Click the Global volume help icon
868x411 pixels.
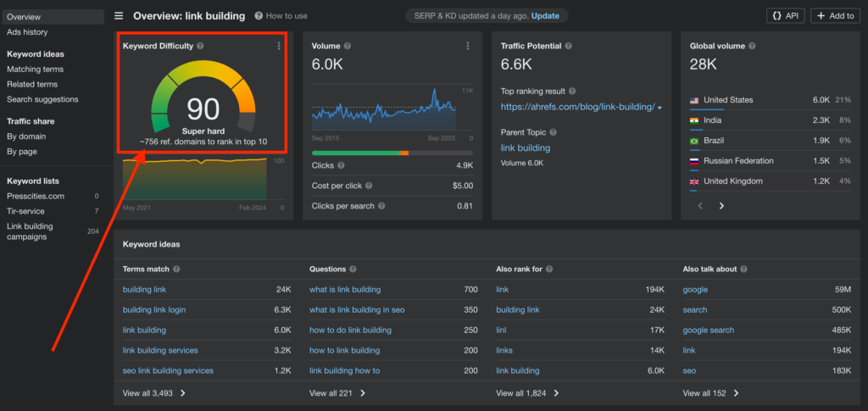pyautogui.click(x=747, y=46)
